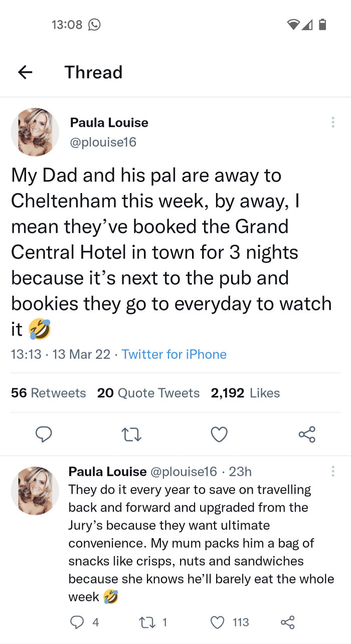Retweet the main Cheltenham tweet

tap(131, 434)
